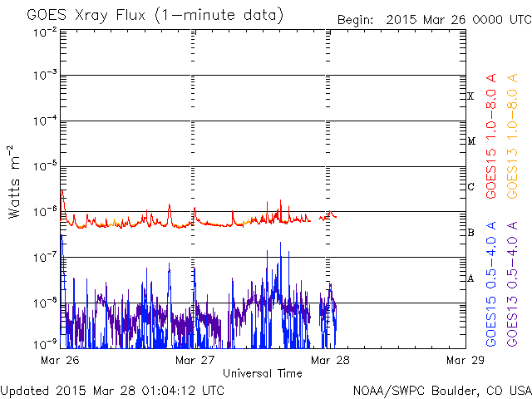Select the red GOES15 1.0-8.0 A legend label
Image resolution: width=532 pixels, height=399 pixels.
pyautogui.click(x=491, y=136)
